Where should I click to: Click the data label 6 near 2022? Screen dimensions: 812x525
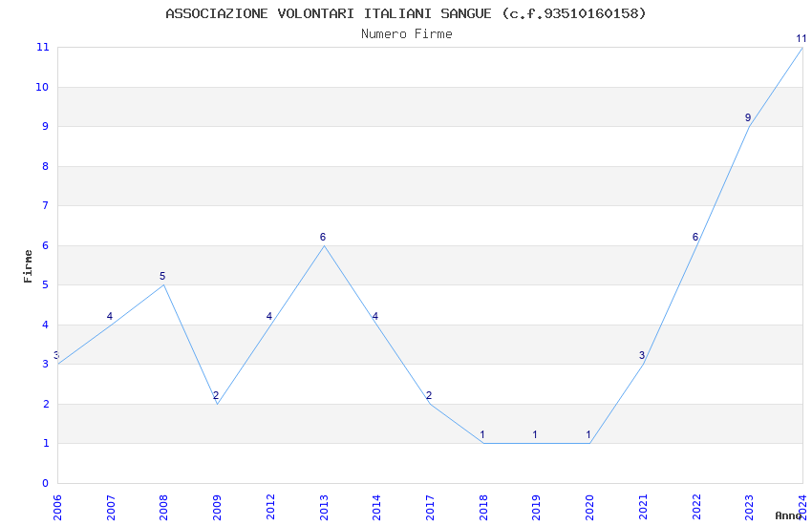pos(695,237)
